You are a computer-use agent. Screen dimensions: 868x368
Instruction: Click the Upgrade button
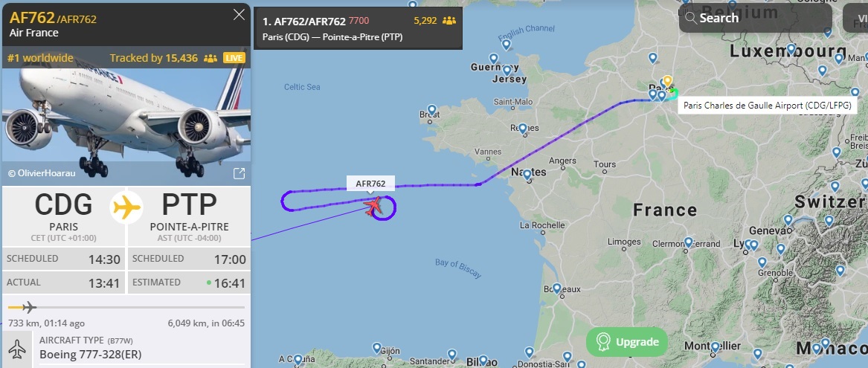[x=627, y=342]
